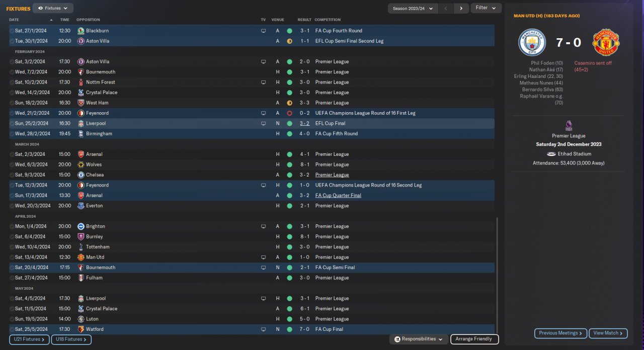This screenshot has width=644, height=350.
Task: Click the Watford club badge
Action: pyautogui.click(x=80, y=329)
